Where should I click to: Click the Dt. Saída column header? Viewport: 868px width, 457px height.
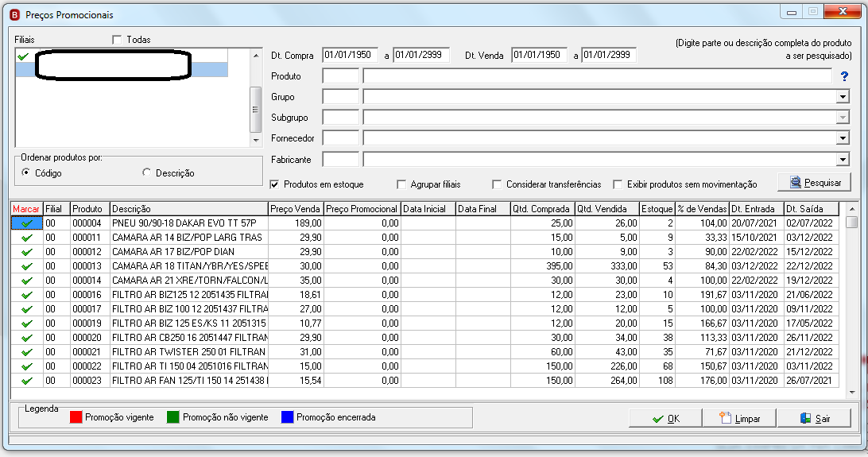(x=812, y=208)
